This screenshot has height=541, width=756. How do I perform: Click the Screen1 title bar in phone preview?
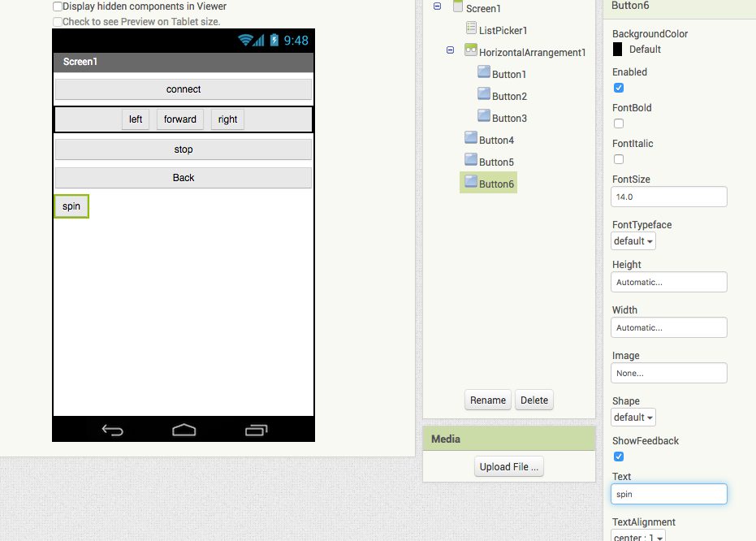184,62
